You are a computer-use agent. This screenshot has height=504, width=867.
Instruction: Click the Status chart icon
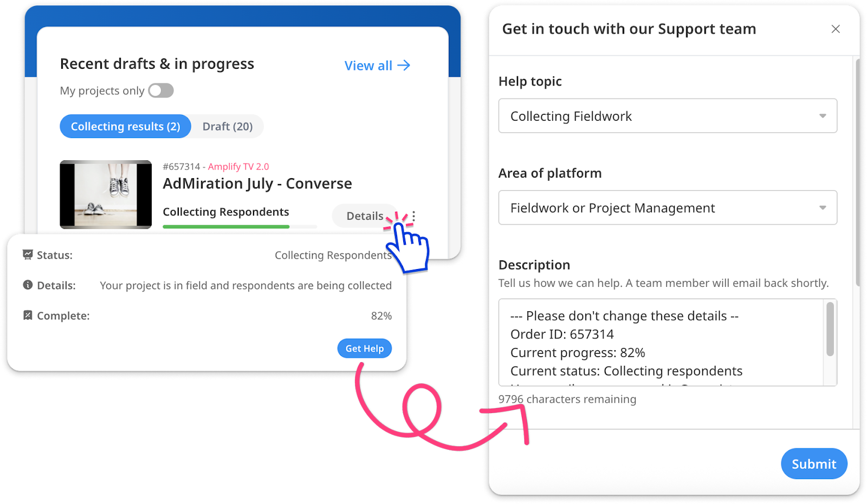point(28,254)
